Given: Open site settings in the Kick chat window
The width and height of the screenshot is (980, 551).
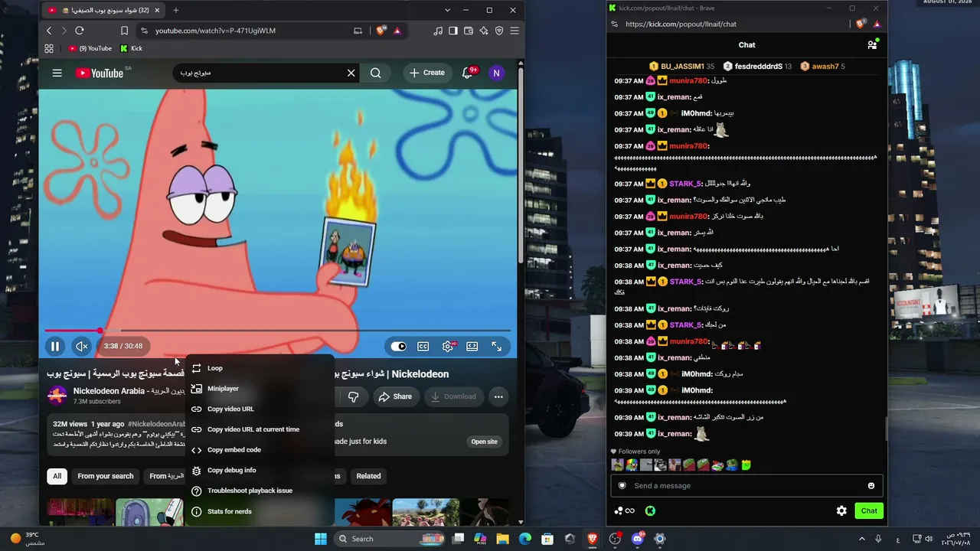Looking at the screenshot, I should [614, 24].
